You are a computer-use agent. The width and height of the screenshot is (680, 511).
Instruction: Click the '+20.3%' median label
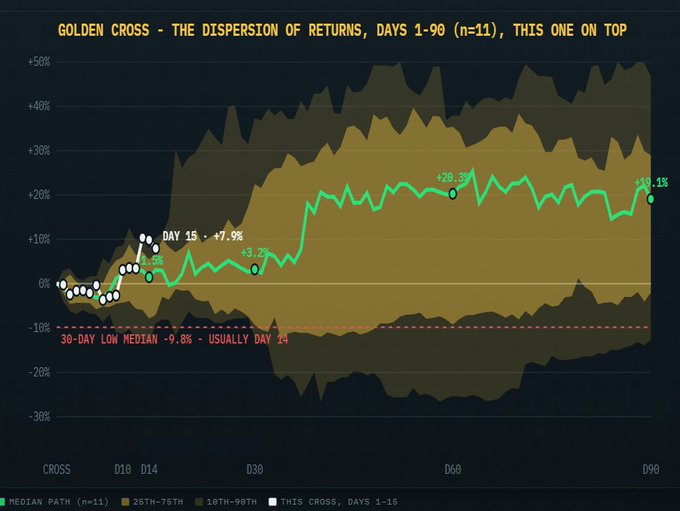coord(453,177)
